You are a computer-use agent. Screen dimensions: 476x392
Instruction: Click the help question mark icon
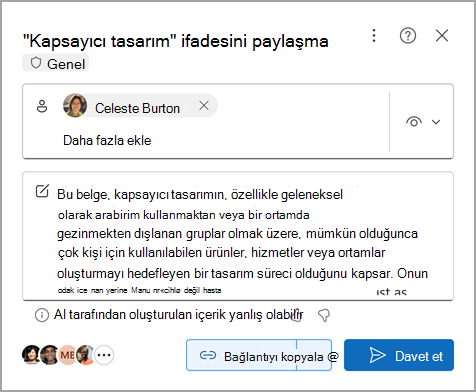click(x=408, y=35)
